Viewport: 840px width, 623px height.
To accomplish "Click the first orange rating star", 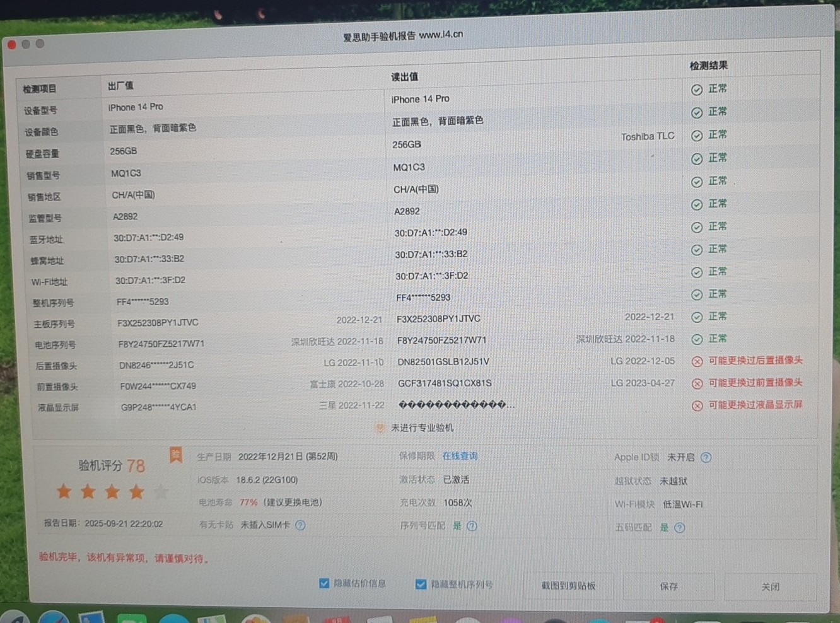I will coord(64,491).
